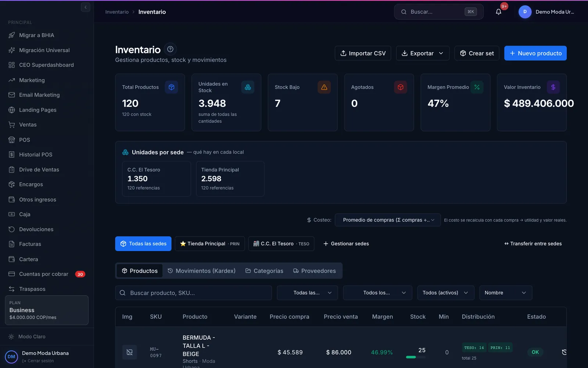Filter by C.C. El Tesoro sede
588x368 pixels.
(x=282, y=244)
